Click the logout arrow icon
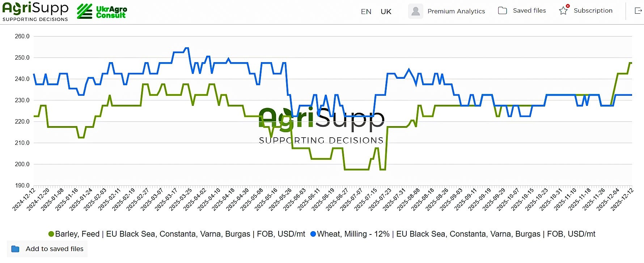 638,11
